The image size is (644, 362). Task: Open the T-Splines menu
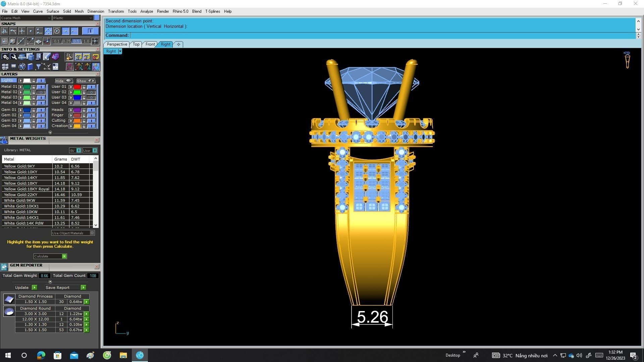pyautogui.click(x=212, y=11)
